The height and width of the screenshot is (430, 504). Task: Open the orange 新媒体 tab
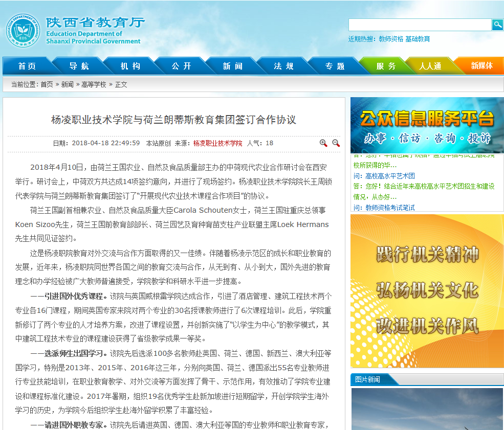(x=481, y=66)
